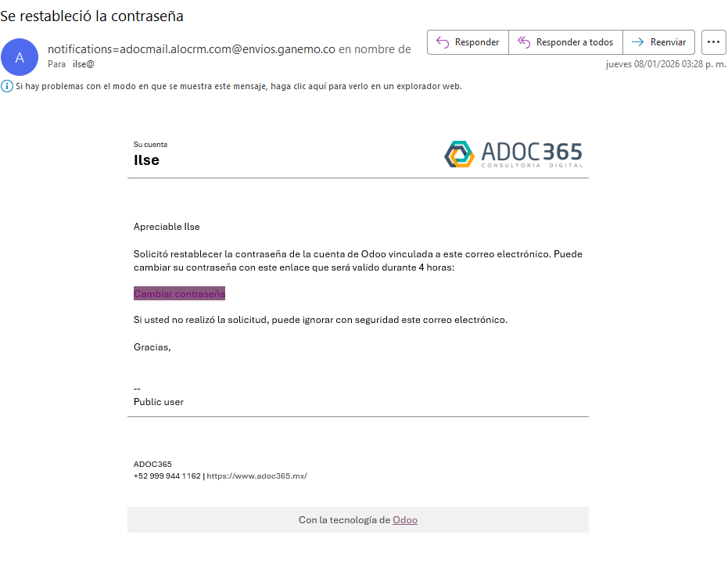Click the bold account name "Ilse" heading

tap(146, 160)
